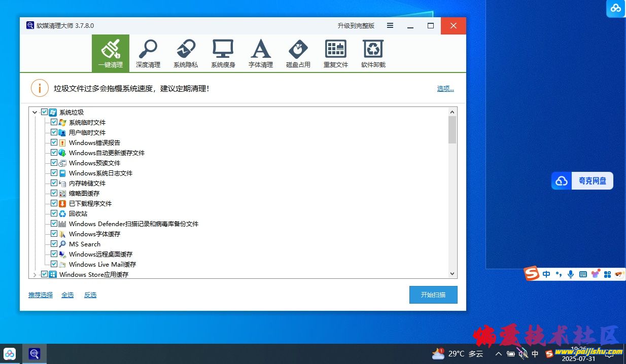Expand the Windows Store应用缓存 node
Viewport: 626px width, 364px height.
click(x=34, y=274)
